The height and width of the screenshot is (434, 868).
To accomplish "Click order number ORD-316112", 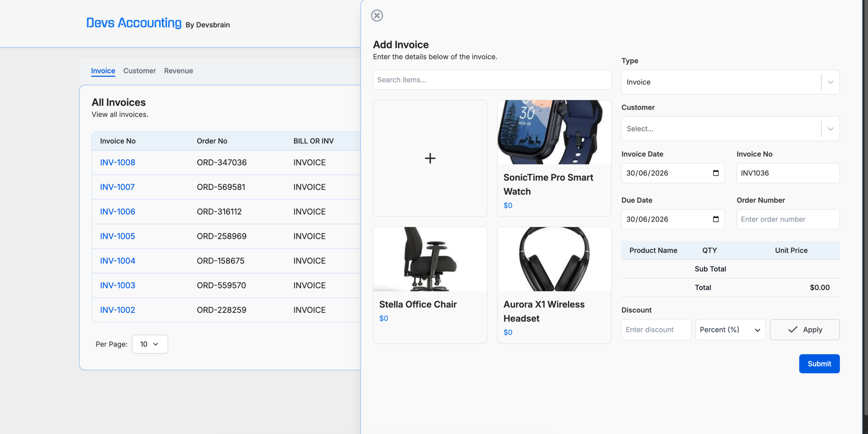I will coord(219,212).
